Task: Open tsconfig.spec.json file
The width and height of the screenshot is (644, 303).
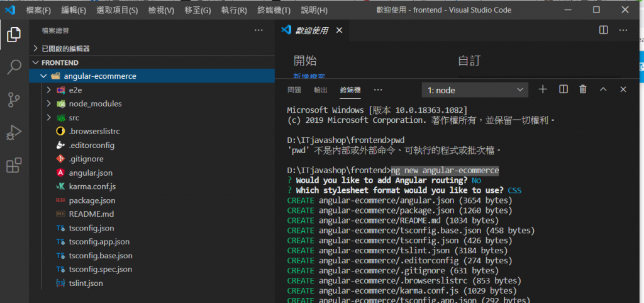Action: coord(101,269)
